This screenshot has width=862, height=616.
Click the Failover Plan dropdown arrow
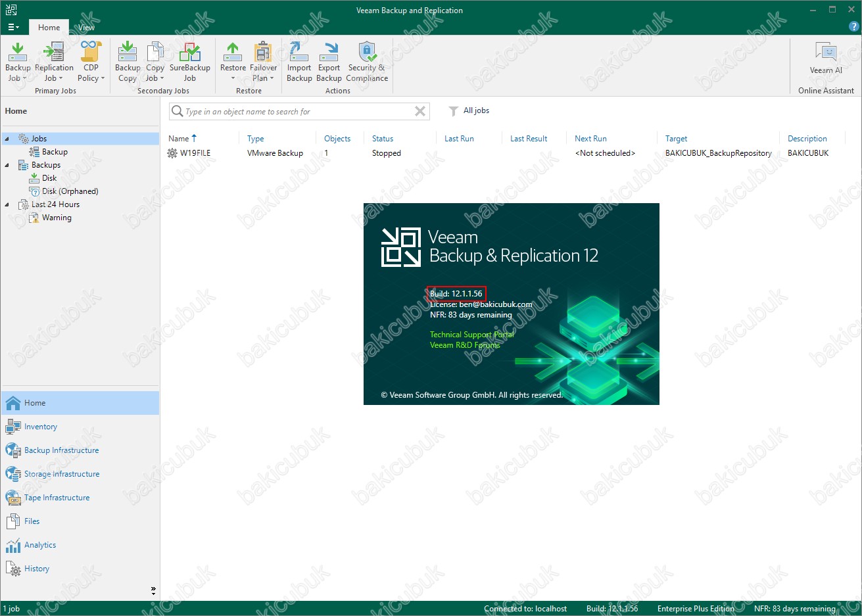click(x=272, y=78)
